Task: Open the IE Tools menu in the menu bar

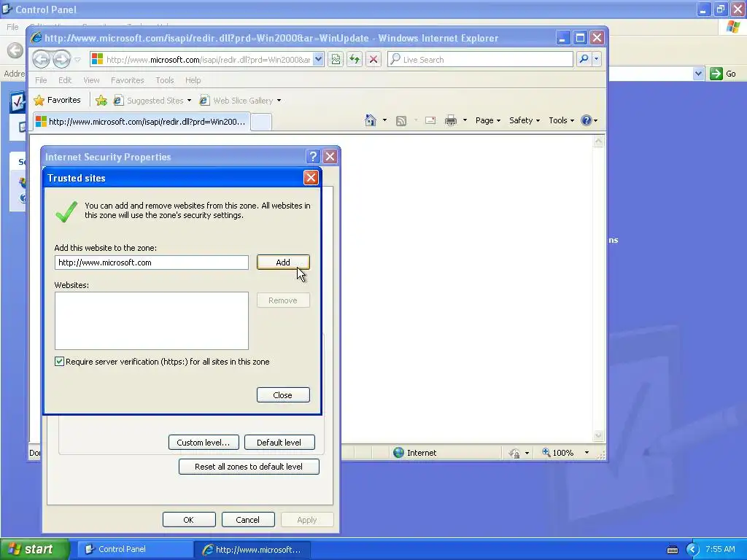Action: (x=164, y=80)
